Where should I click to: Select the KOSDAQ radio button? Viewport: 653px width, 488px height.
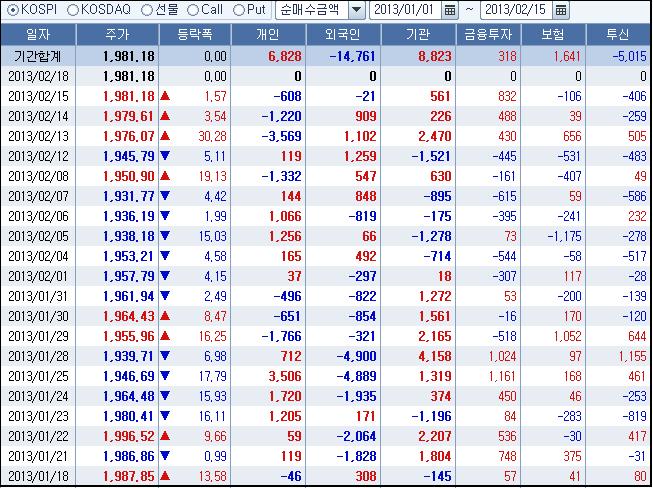click(73, 10)
